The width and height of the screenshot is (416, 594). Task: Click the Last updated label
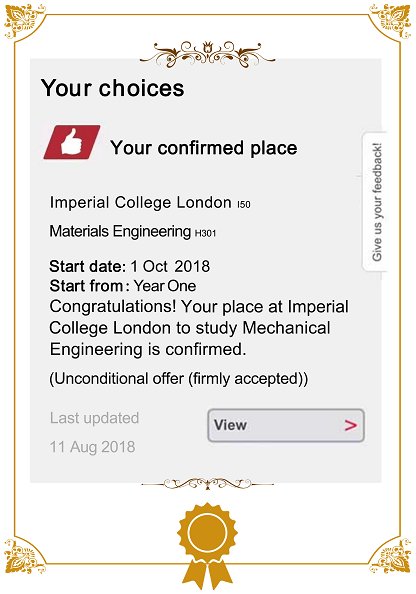[x=94, y=418]
